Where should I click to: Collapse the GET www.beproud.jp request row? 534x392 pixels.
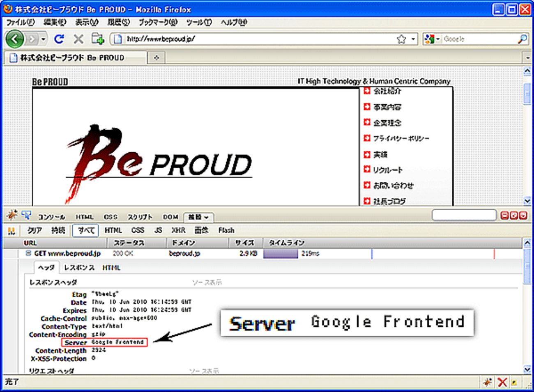(x=28, y=254)
